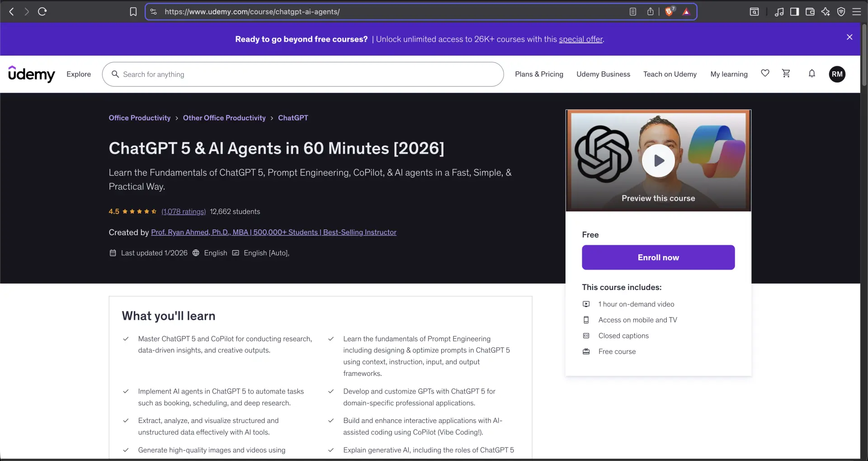
Task: Open the wishlist heart icon
Action: [765, 73]
